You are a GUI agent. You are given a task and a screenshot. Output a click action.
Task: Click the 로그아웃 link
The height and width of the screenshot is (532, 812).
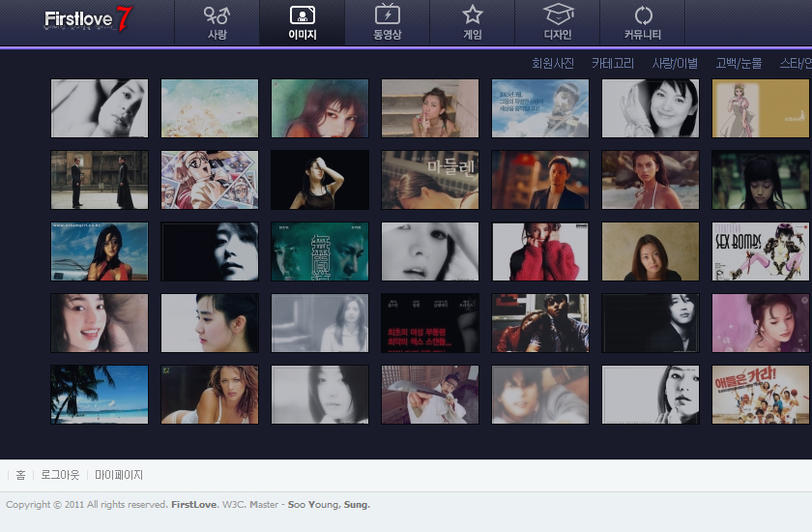point(60,475)
